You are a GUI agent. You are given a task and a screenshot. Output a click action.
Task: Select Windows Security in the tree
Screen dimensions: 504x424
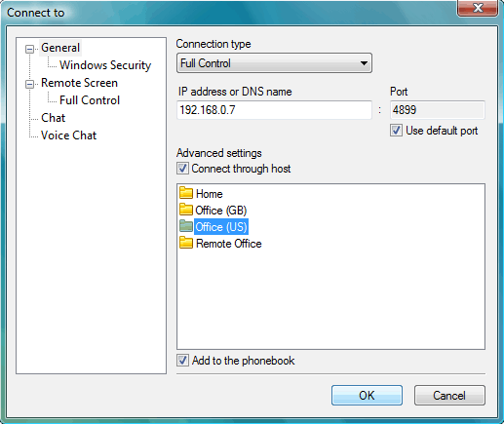tap(105, 65)
